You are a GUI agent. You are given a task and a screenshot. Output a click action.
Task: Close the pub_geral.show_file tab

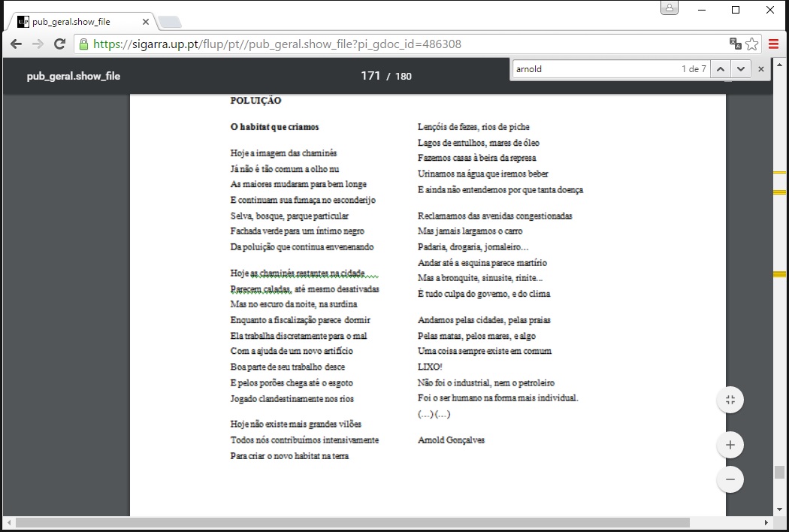pyautogui.click(x=146, y=22)
